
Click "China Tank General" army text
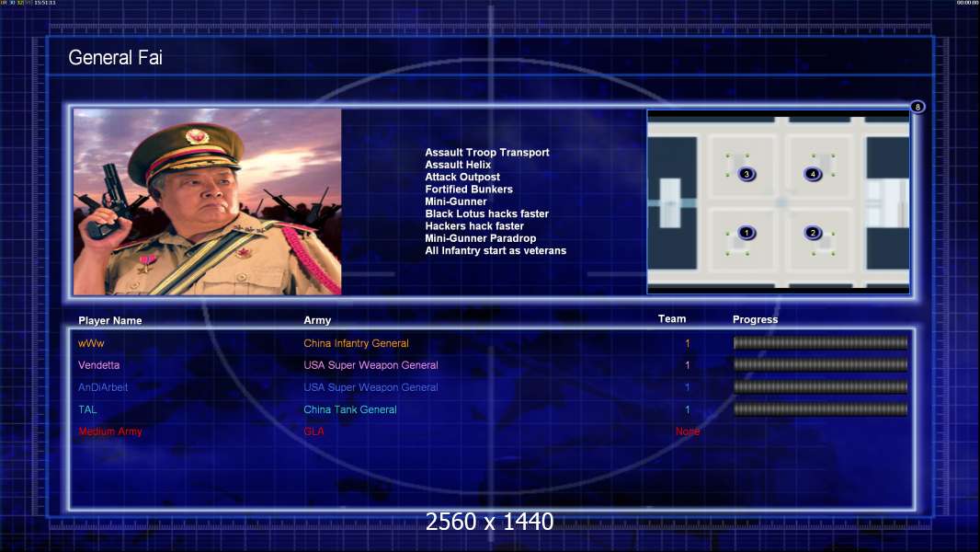tap(350, 409)
